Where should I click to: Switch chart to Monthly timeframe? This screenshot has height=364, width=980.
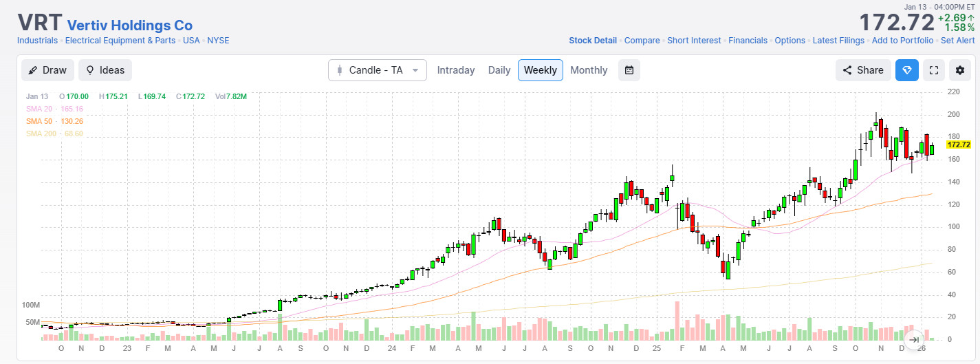[589, 70]
